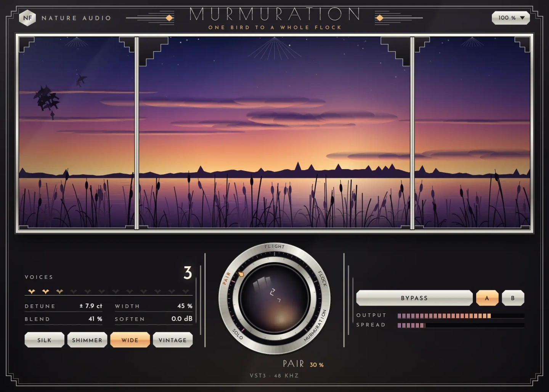549x392 pixels.
Task: Select the third bird icon in Voices
Action: [x=59, y=291]
